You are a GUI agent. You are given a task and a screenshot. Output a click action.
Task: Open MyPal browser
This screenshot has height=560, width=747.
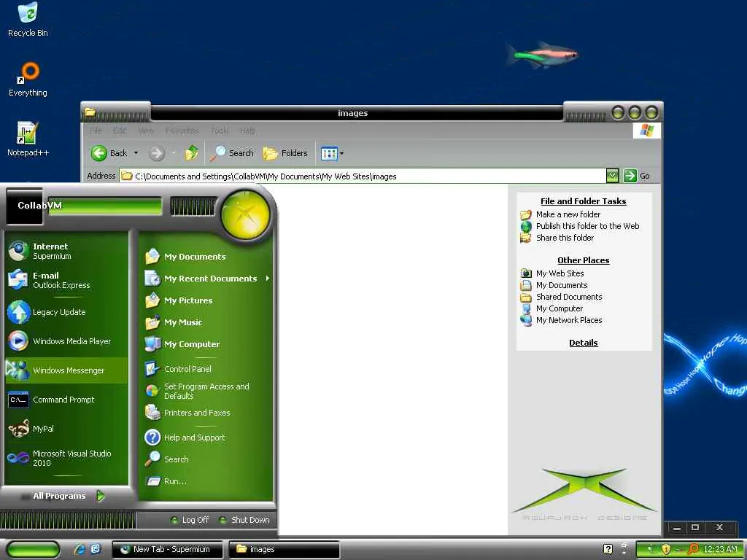coord(66,429)
